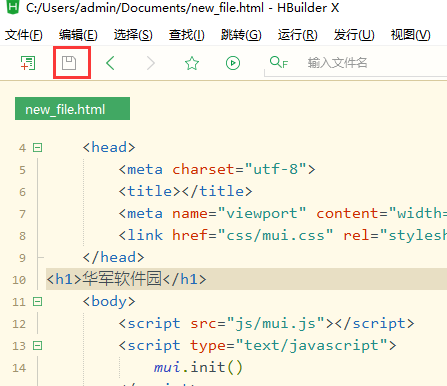
Task: Click line number 10 in gutter
Action: tap(19, 280)
